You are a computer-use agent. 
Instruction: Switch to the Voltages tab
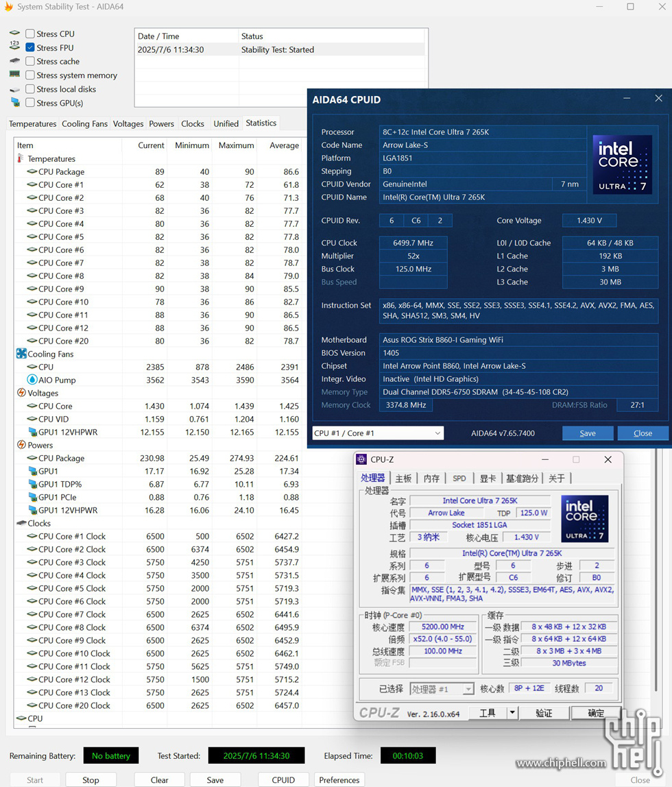click(x=128, y=123)
